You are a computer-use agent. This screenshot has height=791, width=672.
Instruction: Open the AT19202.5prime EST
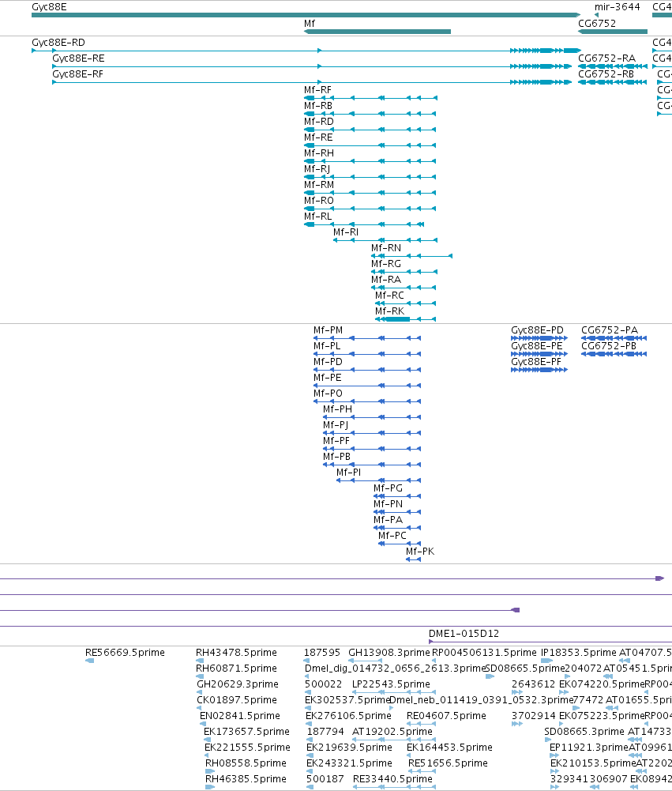(x=394, y=740)
